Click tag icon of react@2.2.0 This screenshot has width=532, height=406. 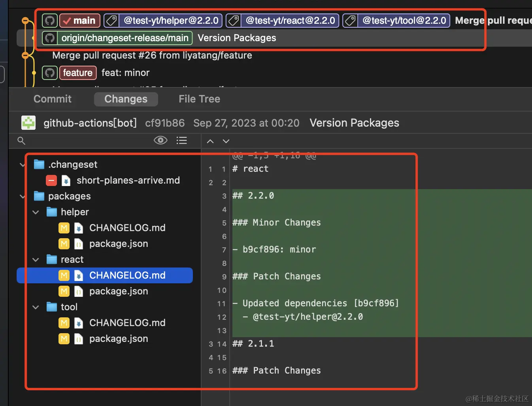click(x=234, y=21)
